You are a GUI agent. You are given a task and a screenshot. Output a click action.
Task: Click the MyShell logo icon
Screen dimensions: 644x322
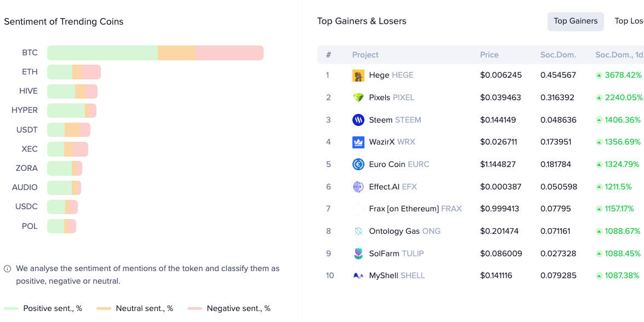[358, 275]
